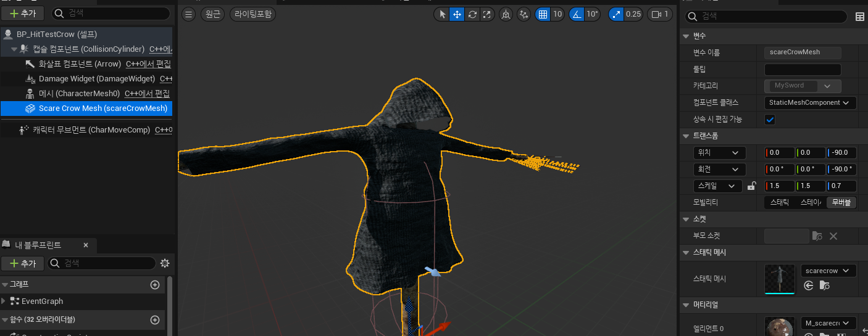Viewport: 868px width, 336px height.
Task: Click the Arrow component's C++에서 편집 link
Action: tap(148, 64)
